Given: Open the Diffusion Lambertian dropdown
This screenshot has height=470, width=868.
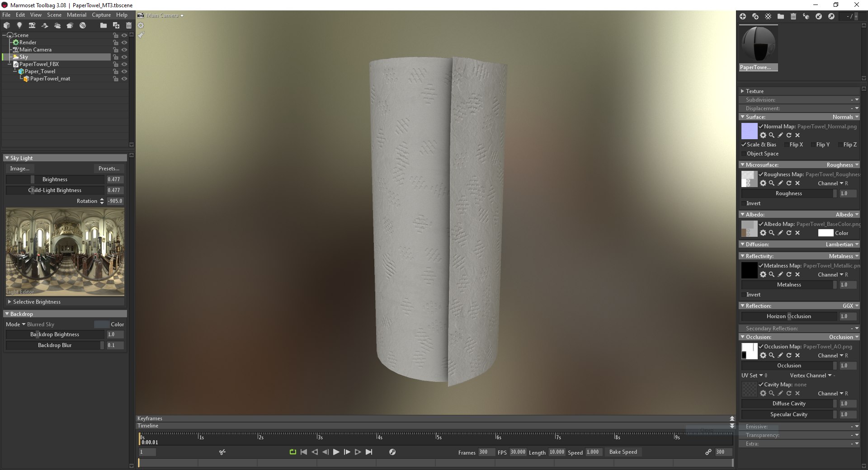Looking at the screenshot, I should pyautogui.click(x=842, y=244).
